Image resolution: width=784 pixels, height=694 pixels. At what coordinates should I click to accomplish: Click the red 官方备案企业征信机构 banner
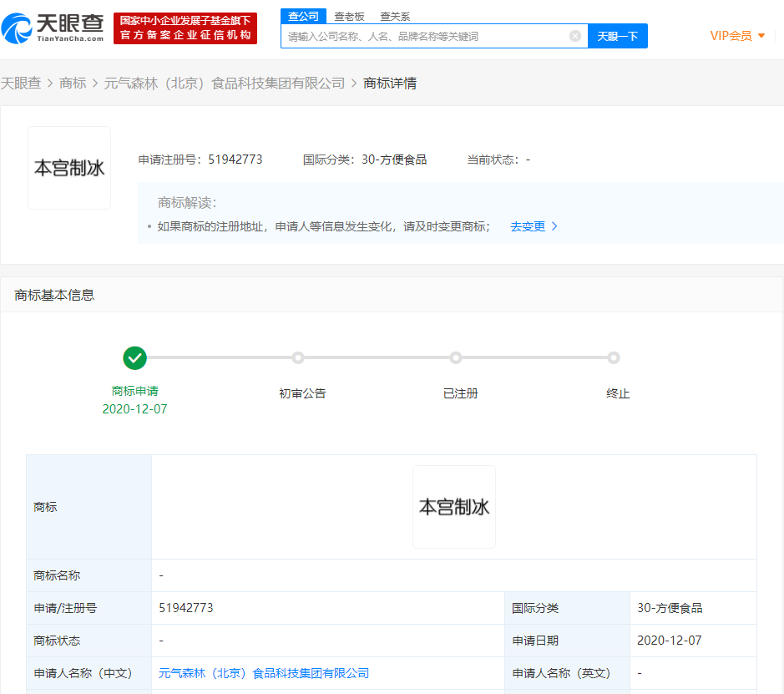tap(185, 28)
